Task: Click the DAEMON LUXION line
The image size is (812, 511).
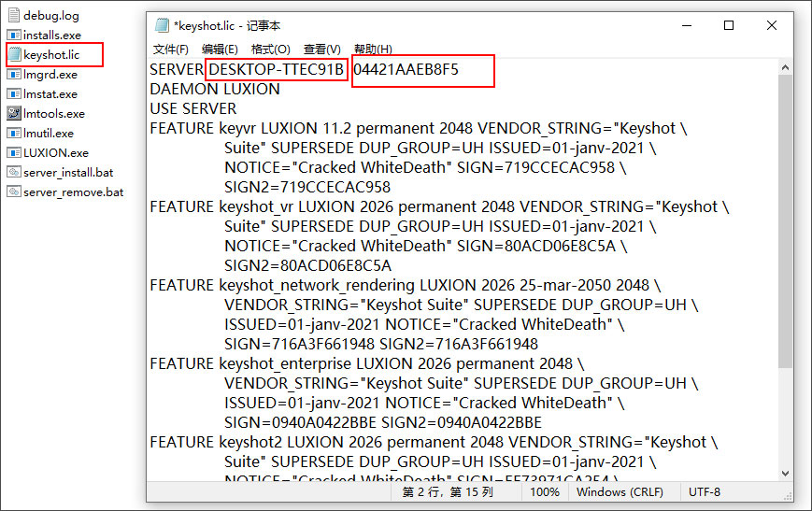Action: 215,89
